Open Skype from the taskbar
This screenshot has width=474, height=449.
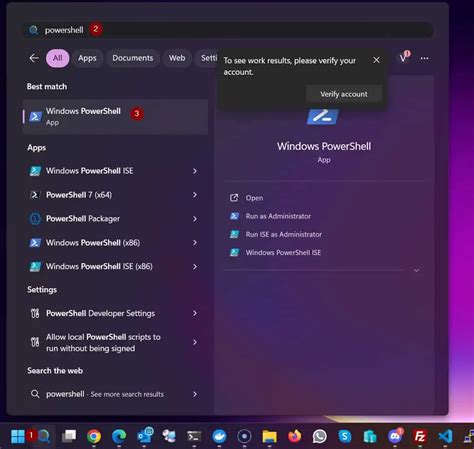345,436
